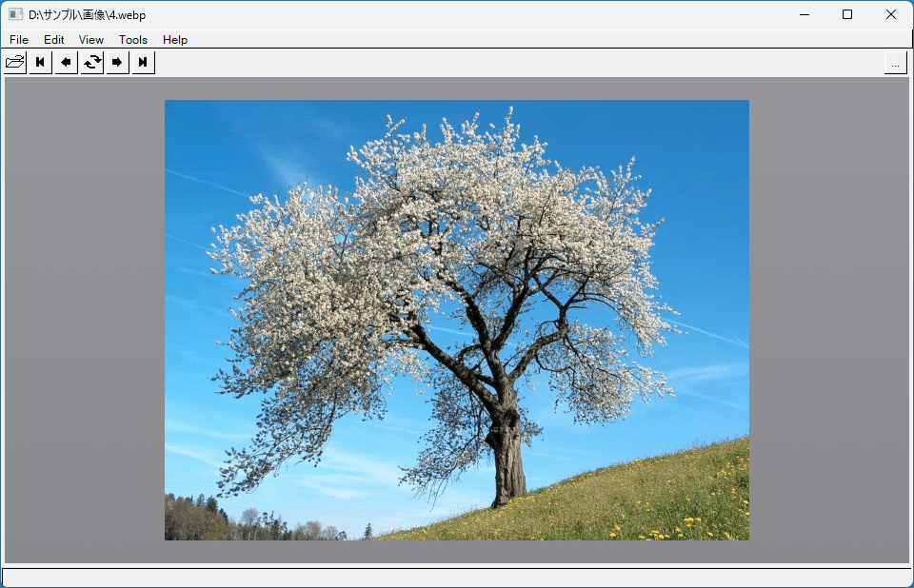
Task: Open the File menu
Action: click(19, 40)
